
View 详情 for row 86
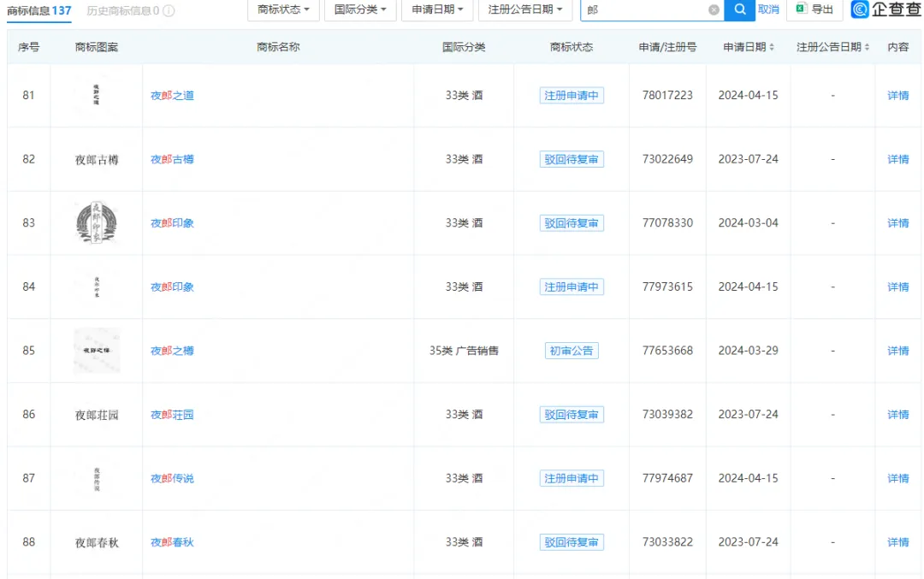coord(898,415)
